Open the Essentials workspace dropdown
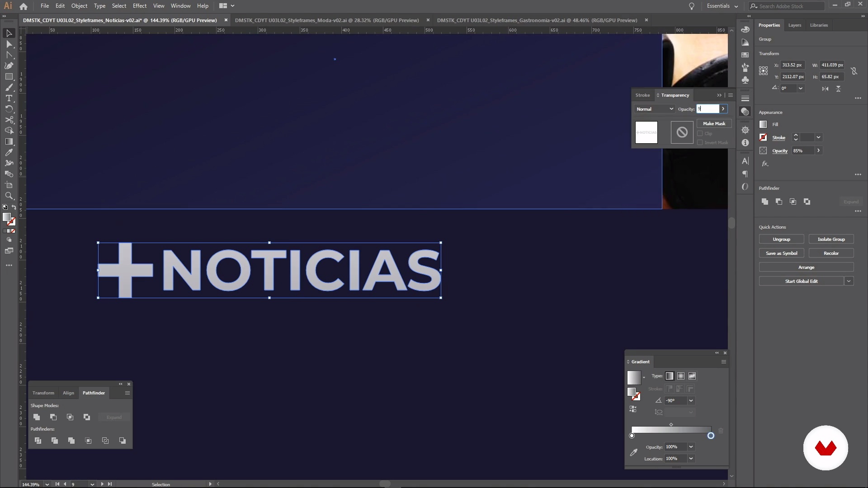The height and width of the screenshot is (488, 868). click(x=722, y=6)
